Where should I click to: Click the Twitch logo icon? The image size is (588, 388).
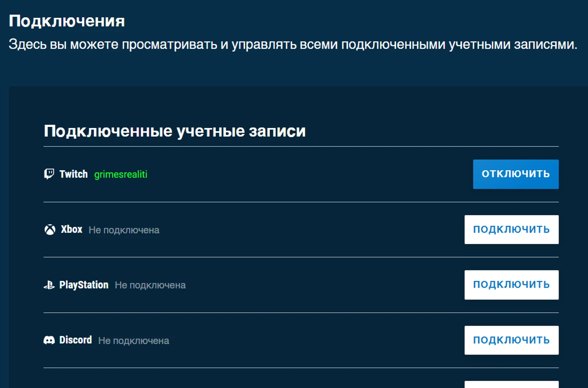click(49, 174)
